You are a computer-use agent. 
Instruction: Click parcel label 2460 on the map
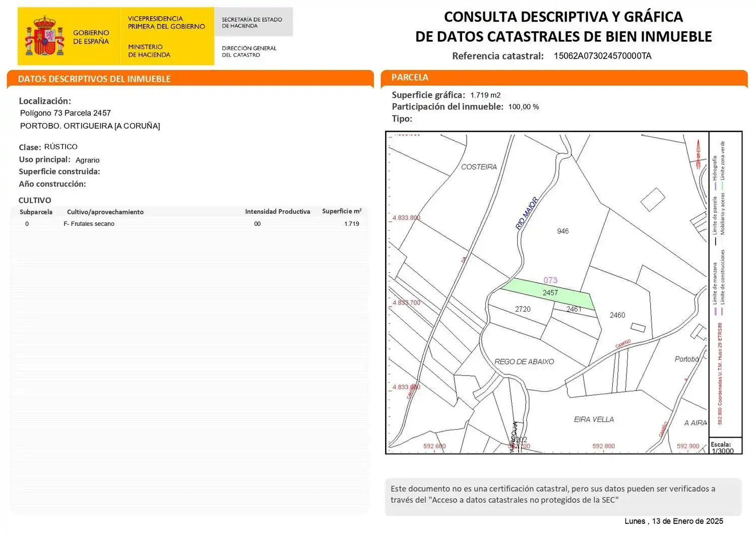[x=617, y=315]
